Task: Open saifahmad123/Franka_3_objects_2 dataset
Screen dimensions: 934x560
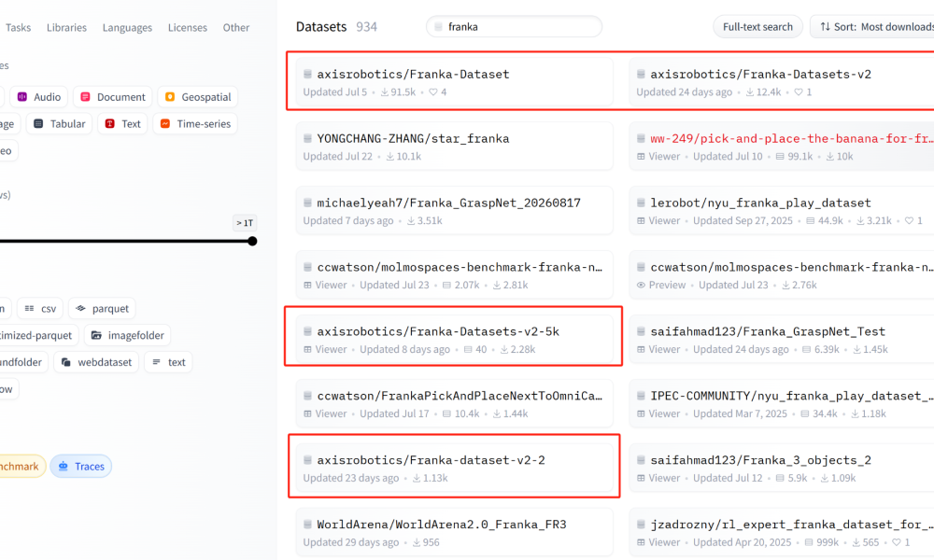Action: pos(782,468)
